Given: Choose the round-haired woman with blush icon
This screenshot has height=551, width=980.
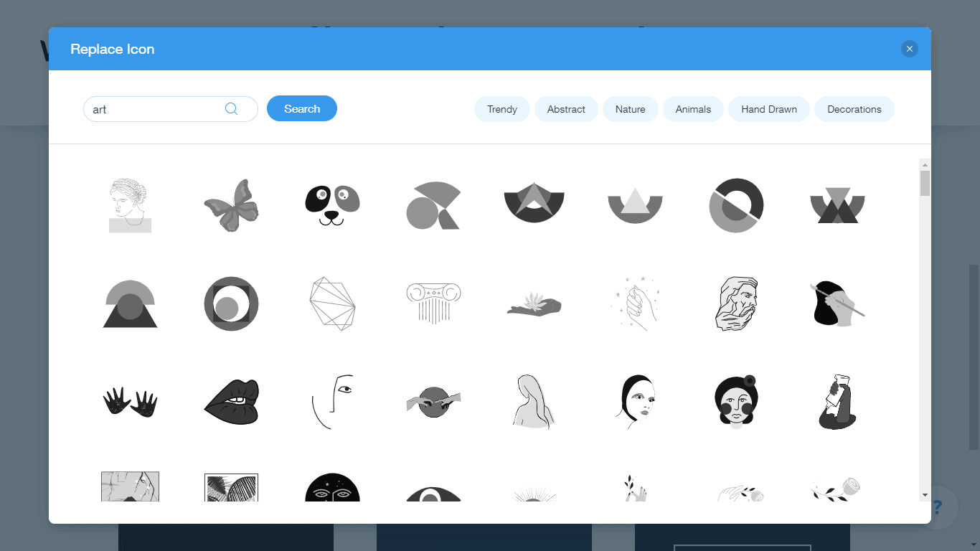Looking at the screenshot, I should [x=736, y=402].
